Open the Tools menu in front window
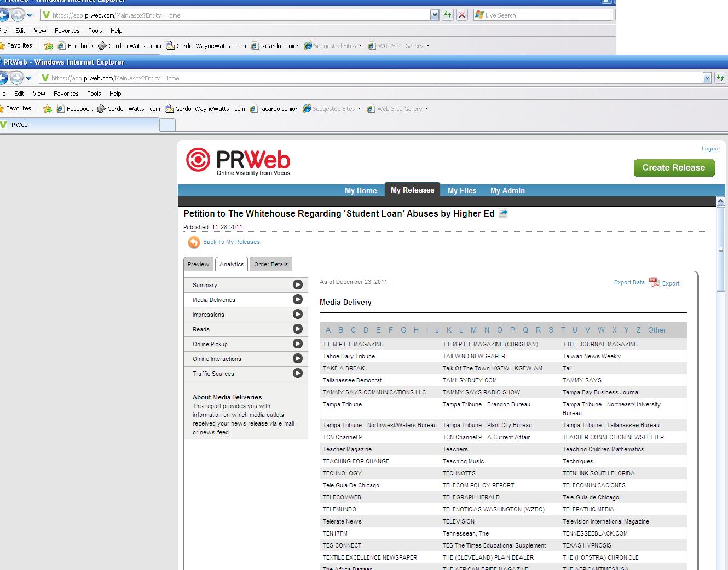 click(x=94, y=94)
